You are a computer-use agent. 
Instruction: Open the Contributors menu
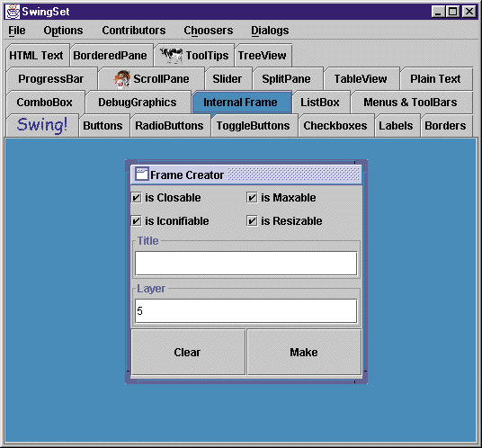134,31
